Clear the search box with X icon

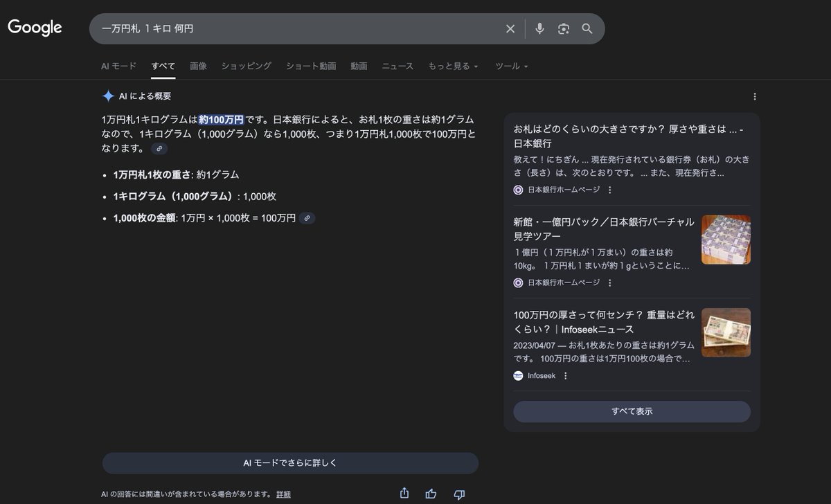[510, 28]
